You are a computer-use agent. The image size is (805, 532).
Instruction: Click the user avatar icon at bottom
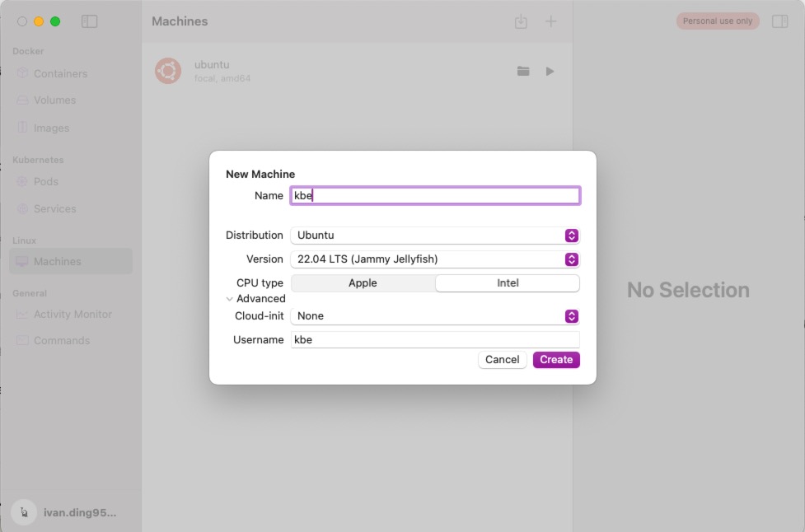click(25, 512)
